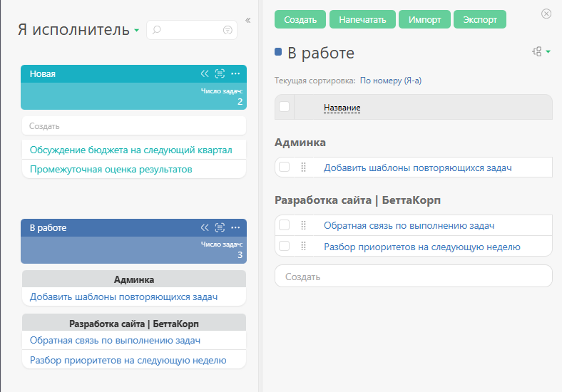Sort by the Название column header
The image size is (562, 392).
(342, 108)
